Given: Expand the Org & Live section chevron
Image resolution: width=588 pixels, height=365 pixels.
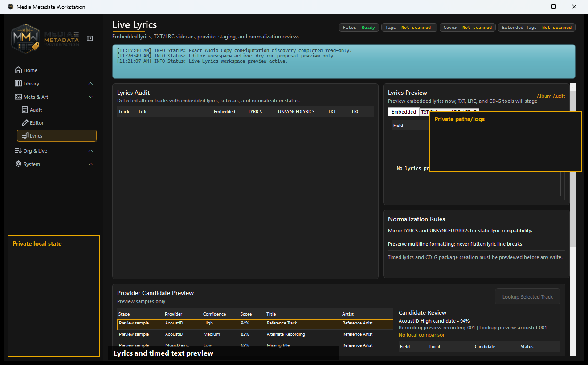Looking at the screenshot, I should (91, 151).
